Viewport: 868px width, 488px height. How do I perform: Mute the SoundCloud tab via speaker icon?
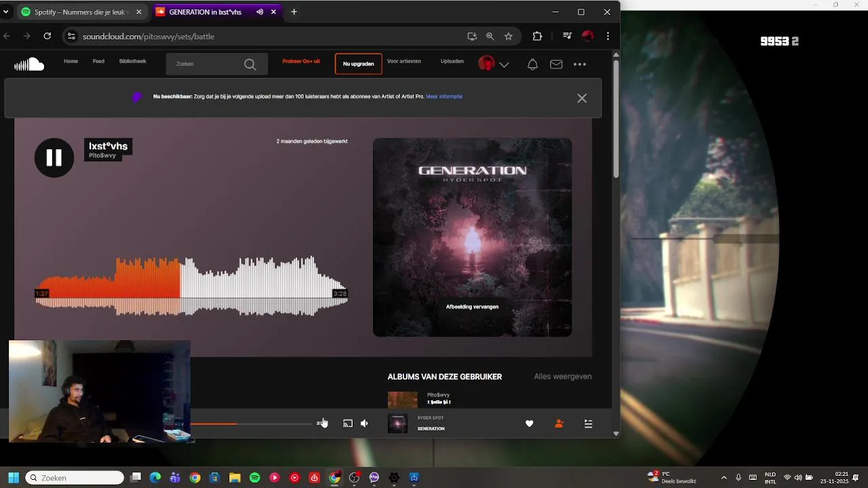tap(260, 12)
